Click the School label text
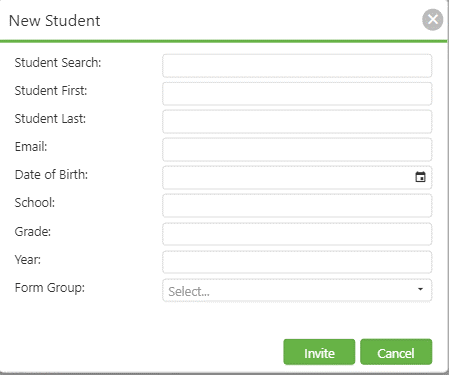The width and height of the screenshot is (449, 375). coord(35,203)
